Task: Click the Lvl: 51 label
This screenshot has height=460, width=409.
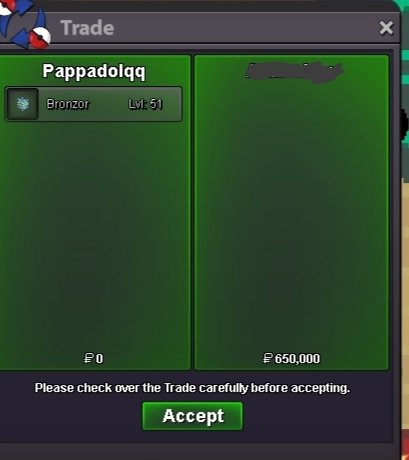Action: coord(146,104)
